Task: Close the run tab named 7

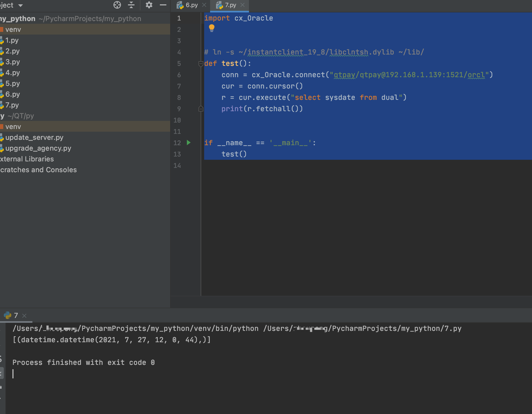Action: (24, 315)
